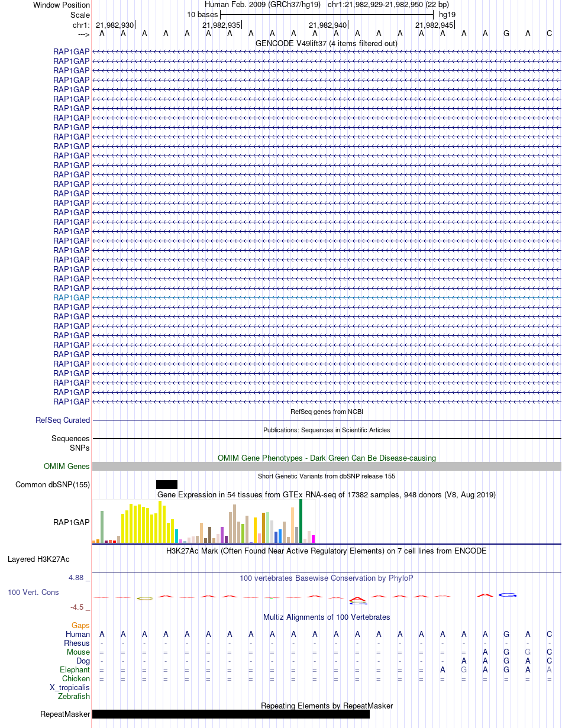Click base C in the top sequence ruler row
Viewport: 562px width, 728px height.
(x=550, y=34)
